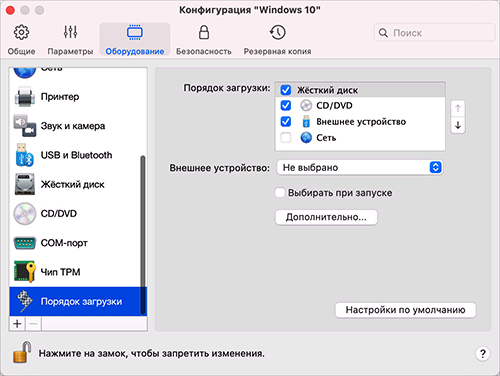
Task: Uncheck Жёсткий диск in boot order
Action: [x=286, y=90]
